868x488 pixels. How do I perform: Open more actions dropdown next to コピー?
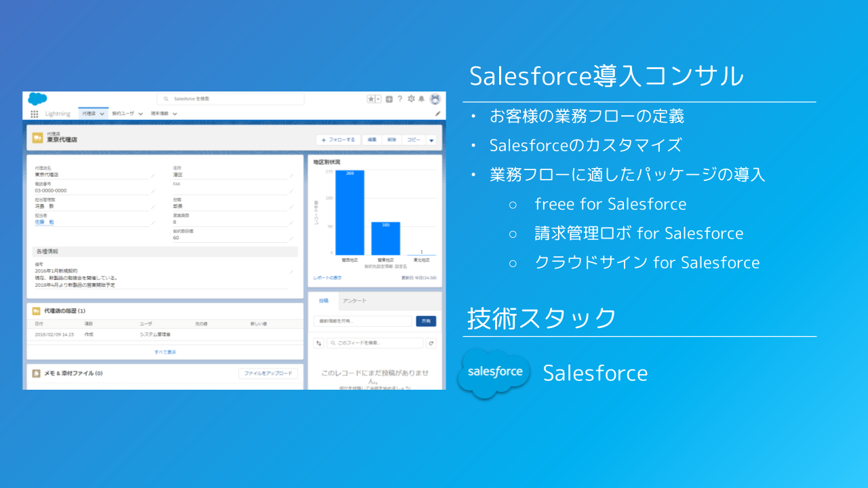click(432, 140)
